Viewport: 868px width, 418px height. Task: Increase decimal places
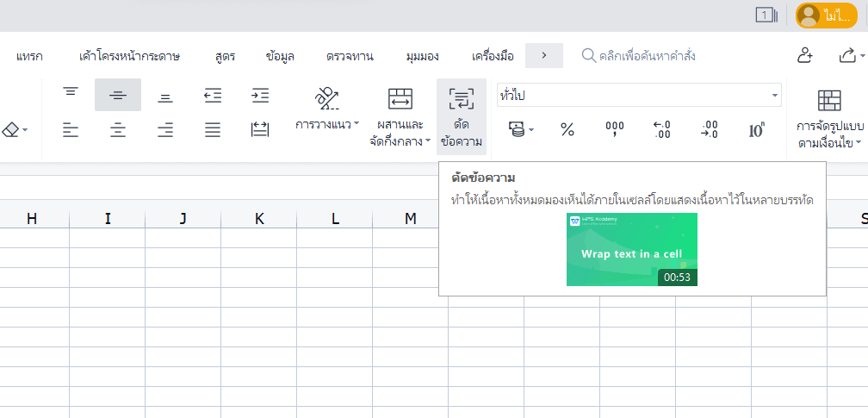tap(662, 130)
